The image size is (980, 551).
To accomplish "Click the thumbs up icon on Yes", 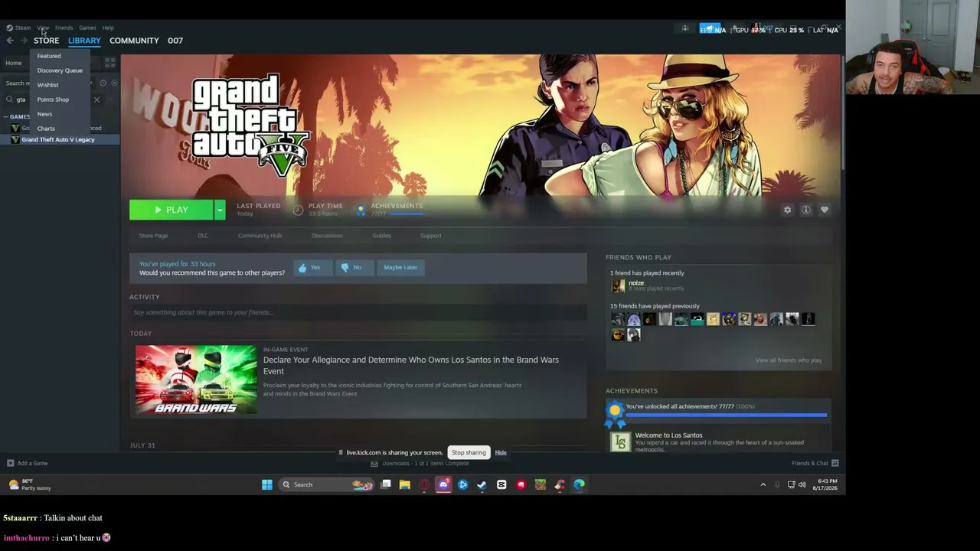I will pyautogui.click(x=302, y=268).
